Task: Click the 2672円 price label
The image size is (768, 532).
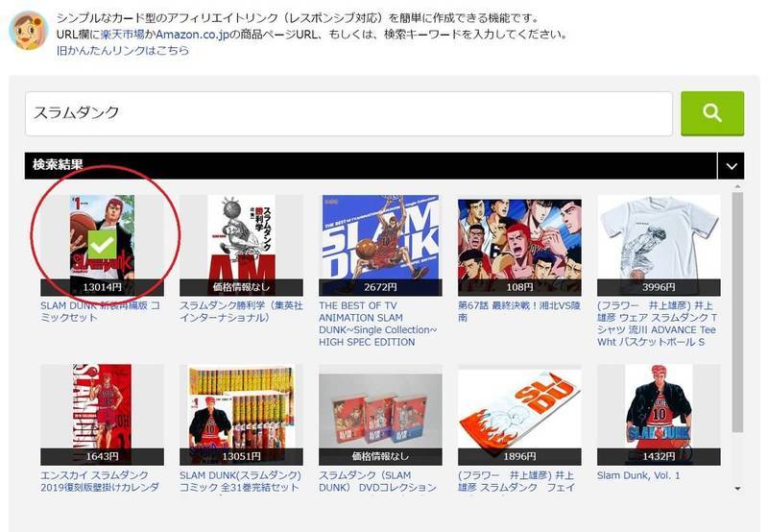Action: coord(380,287)
